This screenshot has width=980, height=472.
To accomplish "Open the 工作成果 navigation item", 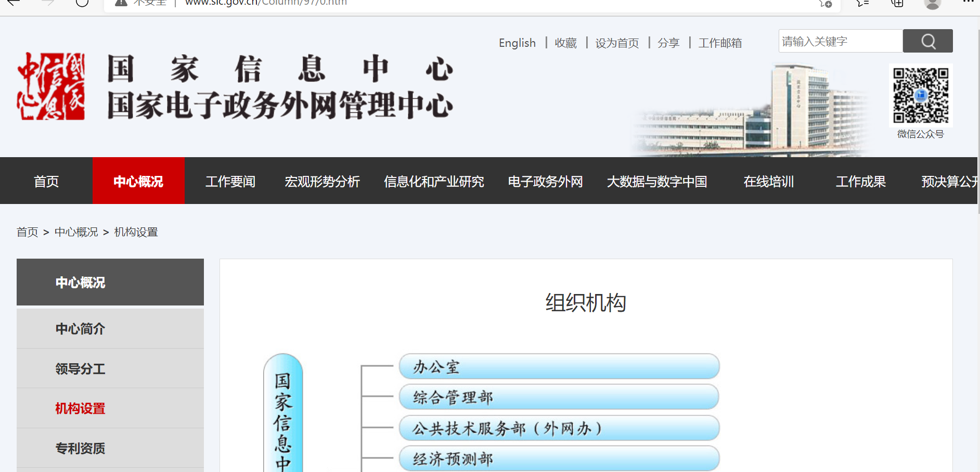I will (861, 181).
